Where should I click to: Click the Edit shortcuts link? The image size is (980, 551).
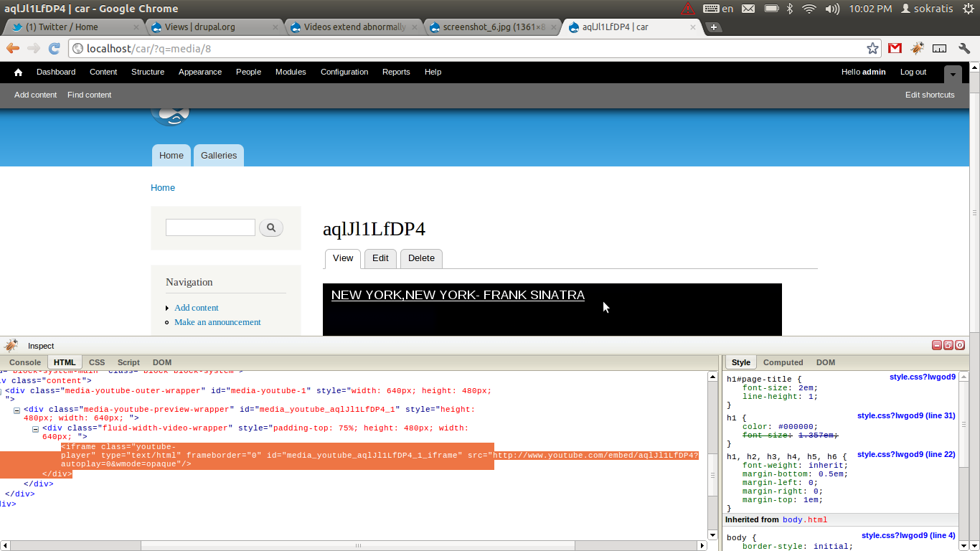(x=930, y=95)
